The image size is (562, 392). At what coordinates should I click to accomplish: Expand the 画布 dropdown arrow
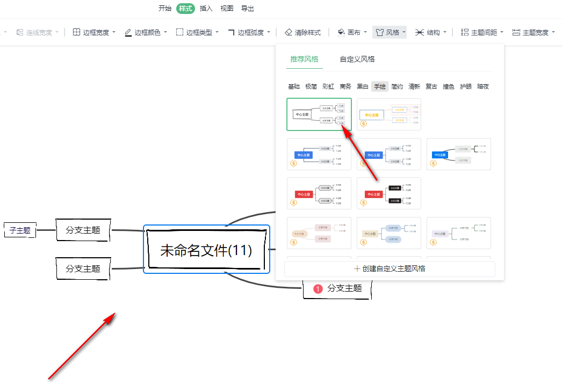[365, 32]
